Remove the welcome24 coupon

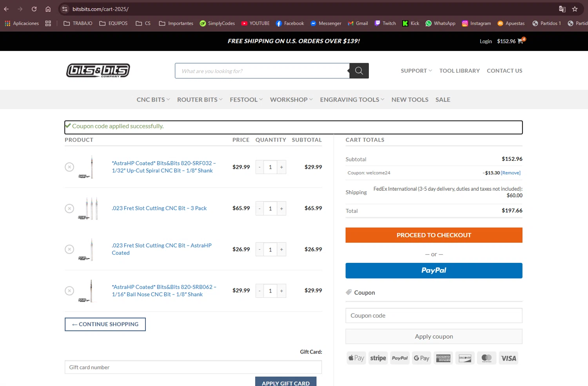click(x=511, y=173)
